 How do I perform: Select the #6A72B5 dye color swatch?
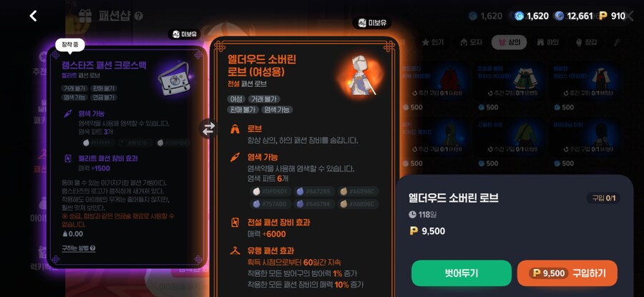(315, 191)
